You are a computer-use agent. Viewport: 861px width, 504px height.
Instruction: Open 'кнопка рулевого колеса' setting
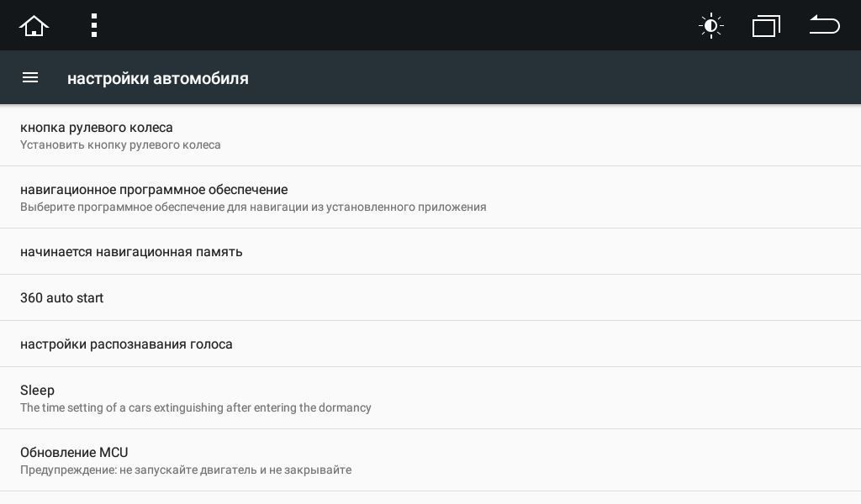coord(97,128)
